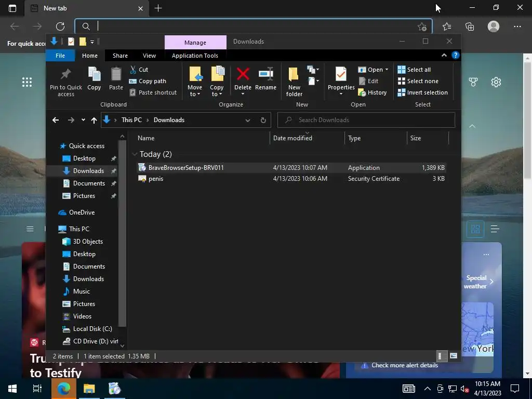Refresh the Downloads folder view
The image size is (532, 399).
[263, 120]
